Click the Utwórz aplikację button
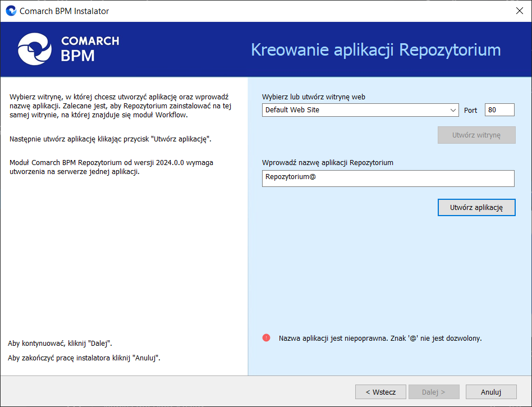This screenshot has height=407, width=532. coord(476,207)
